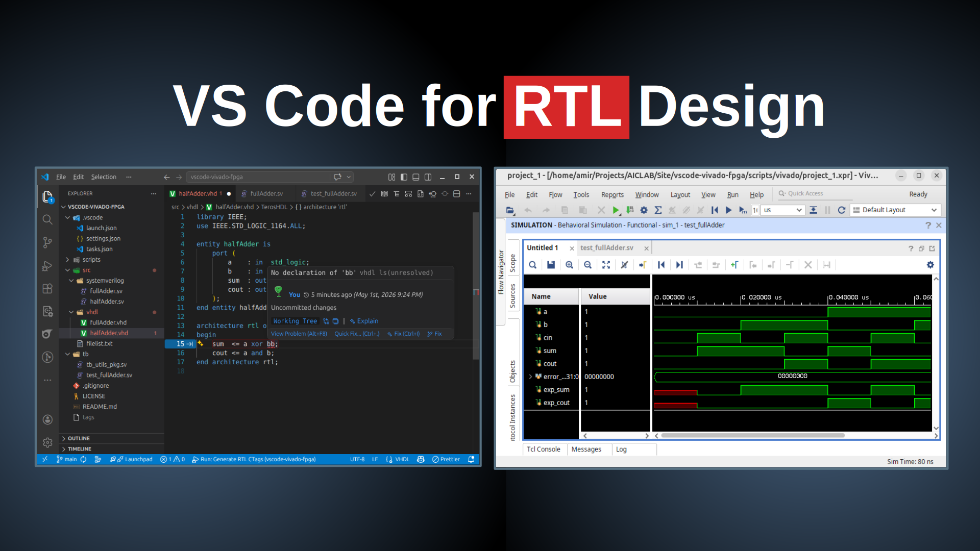This screenshot has height=551, width=980.
Task: Open the Explorer view icon in VS Code
Action: click(x=47, y=196)
